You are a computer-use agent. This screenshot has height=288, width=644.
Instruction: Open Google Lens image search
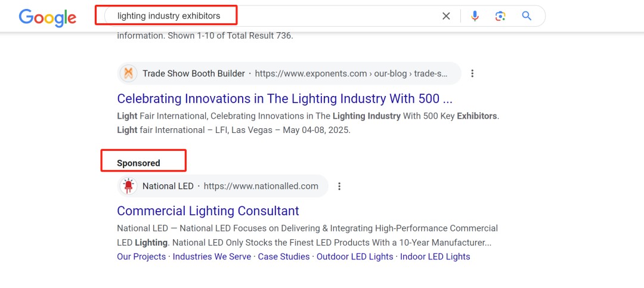(x=500, y=16)
